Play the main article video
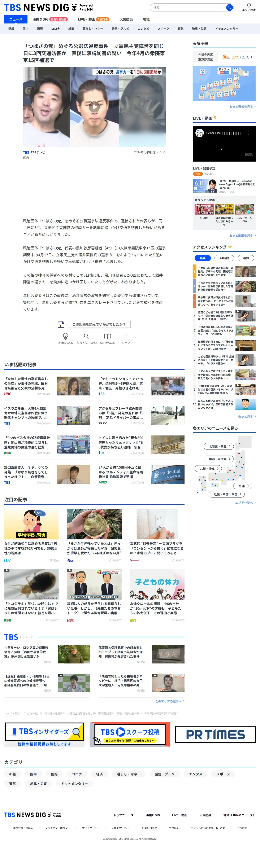The height and width of the screenshot is (868, 260). [x=94, y=107]
